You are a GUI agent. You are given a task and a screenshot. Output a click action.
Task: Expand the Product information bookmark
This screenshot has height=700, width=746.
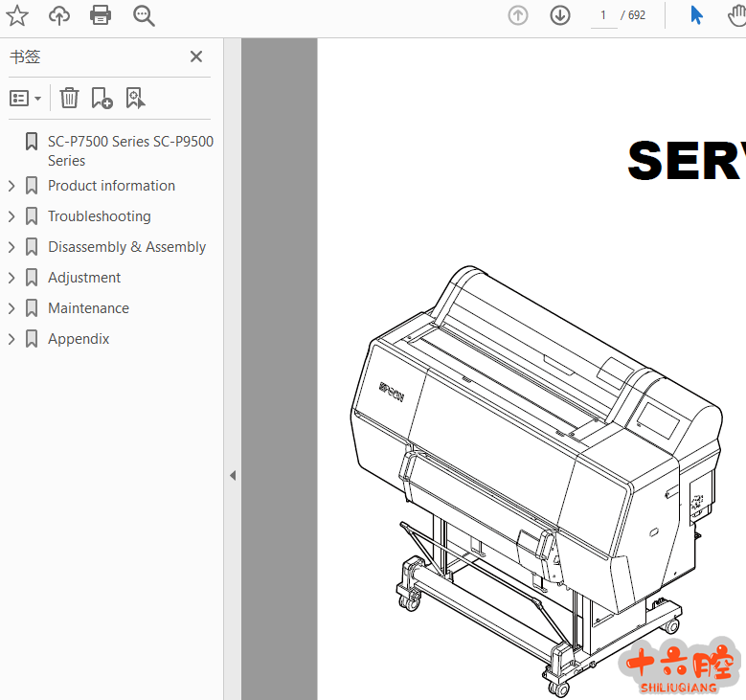point(11,186)
